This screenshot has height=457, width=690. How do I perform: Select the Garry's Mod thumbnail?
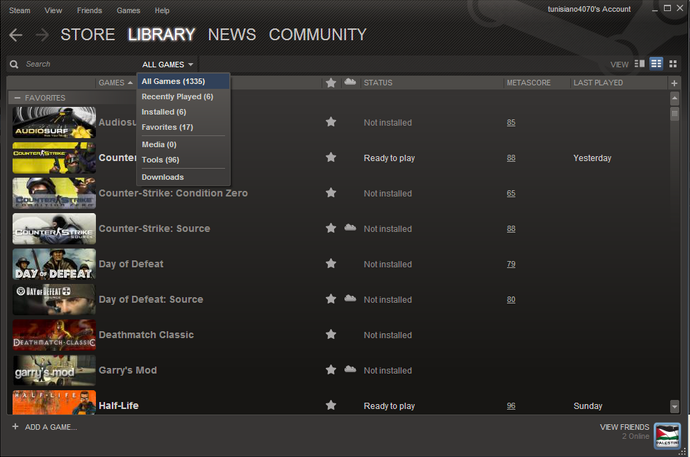point(54,370)
